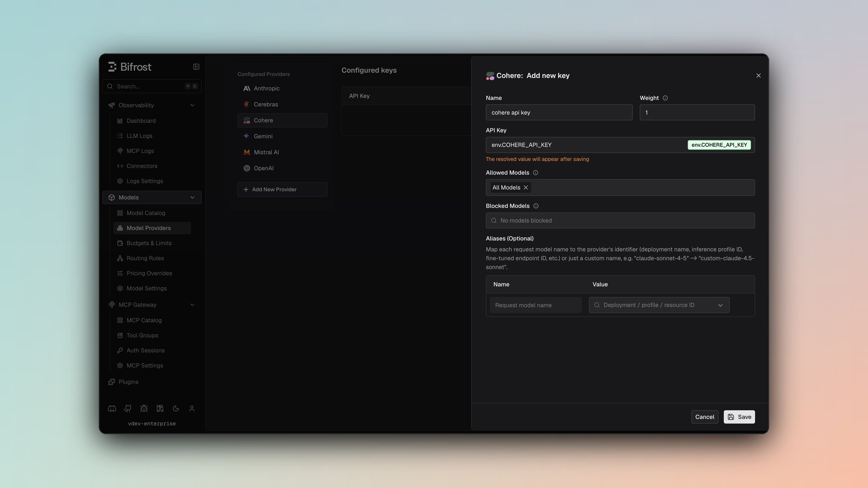This screenshot has height=488, width=868.
Task: Collapse the sidebar with the panel icon
Action: tap(196, 67)
